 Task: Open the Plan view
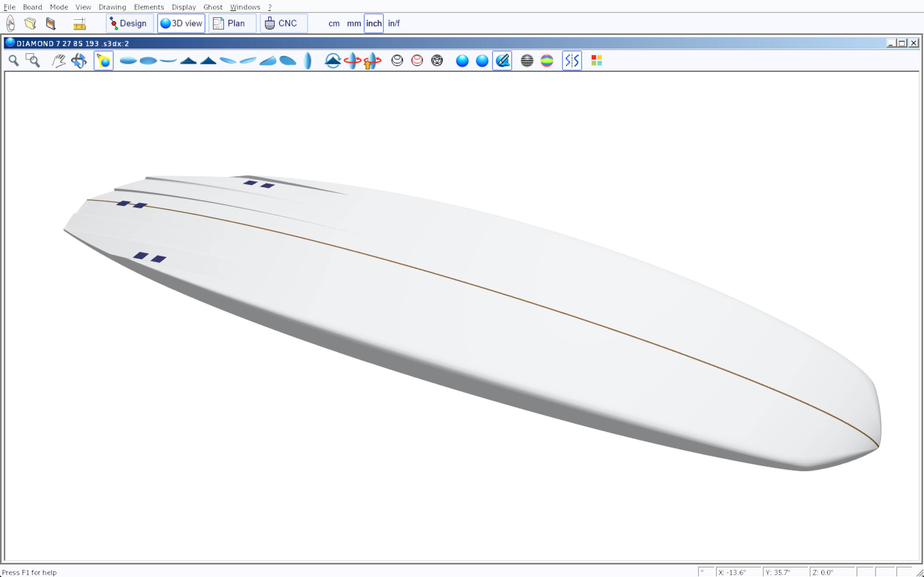(232, 23)
